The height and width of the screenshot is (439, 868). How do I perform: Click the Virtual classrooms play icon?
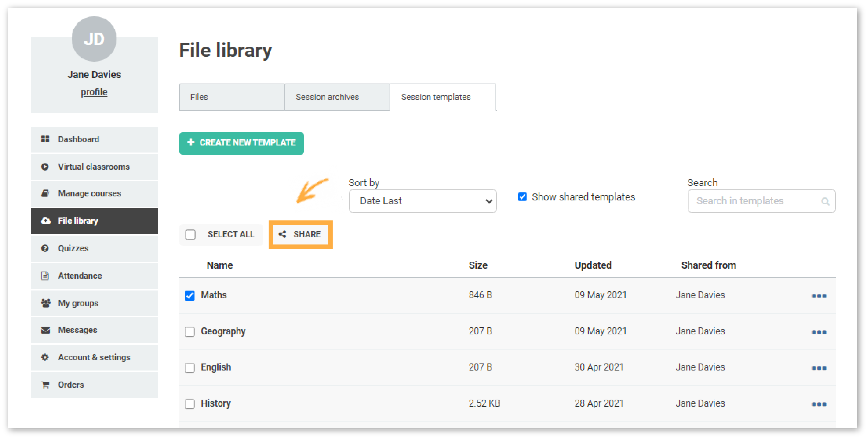tap(45, 167)
